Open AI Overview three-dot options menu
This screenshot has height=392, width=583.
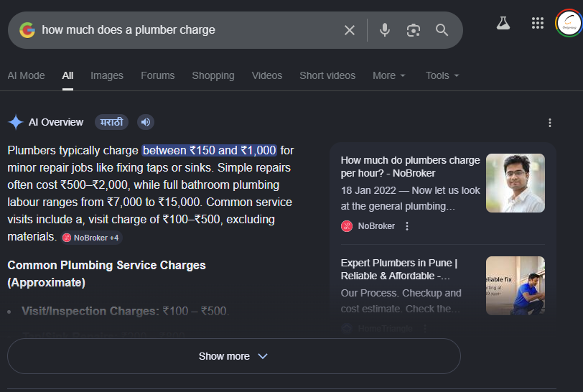550,123
